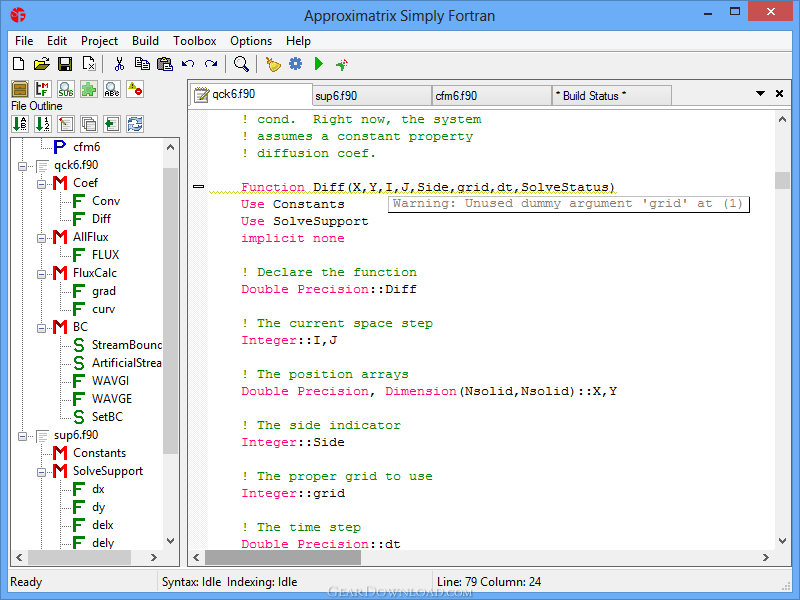Clean project with broom icon
This screenshot has width=800, height=600.
273,64
